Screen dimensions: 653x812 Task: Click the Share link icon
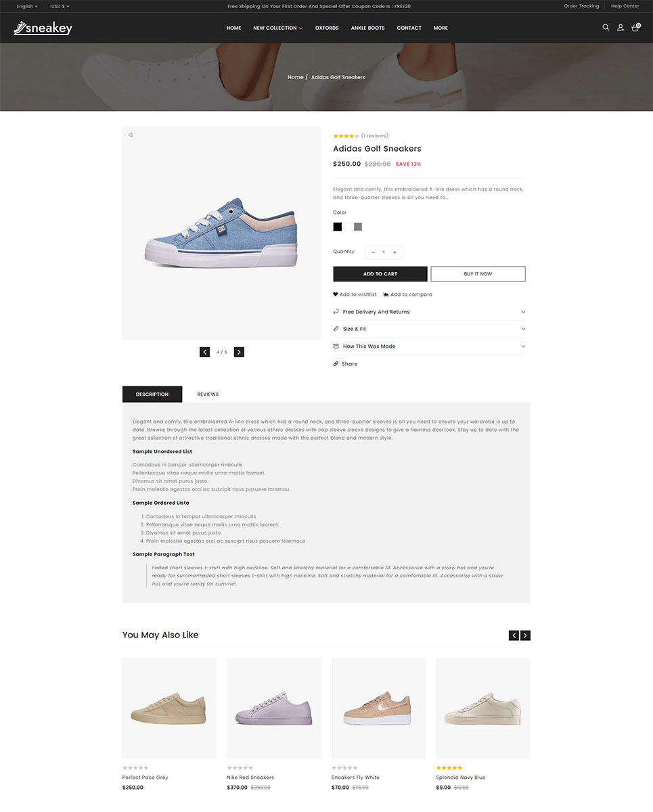(x=336, y=364)
